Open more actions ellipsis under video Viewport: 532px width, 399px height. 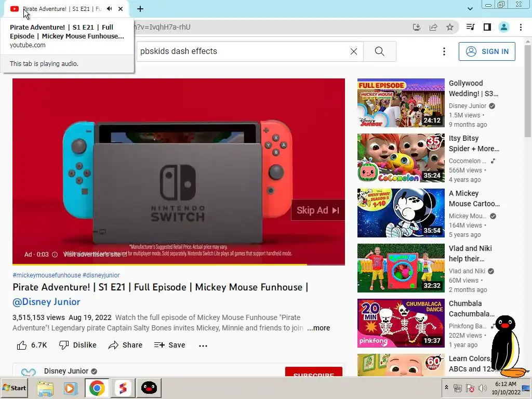pos(203,345)
